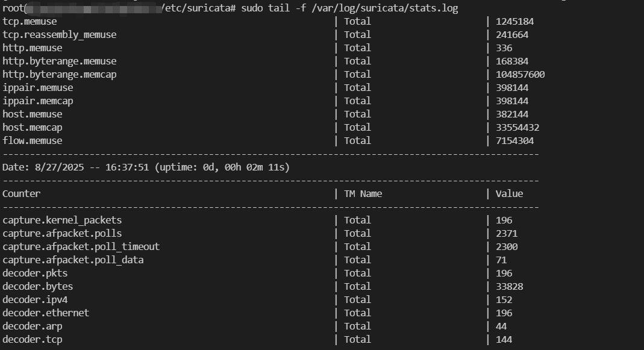Click the tcp.reassembly_memuse value 241664
Viewport: 644px width, 350px height.
tap(512, 34)
